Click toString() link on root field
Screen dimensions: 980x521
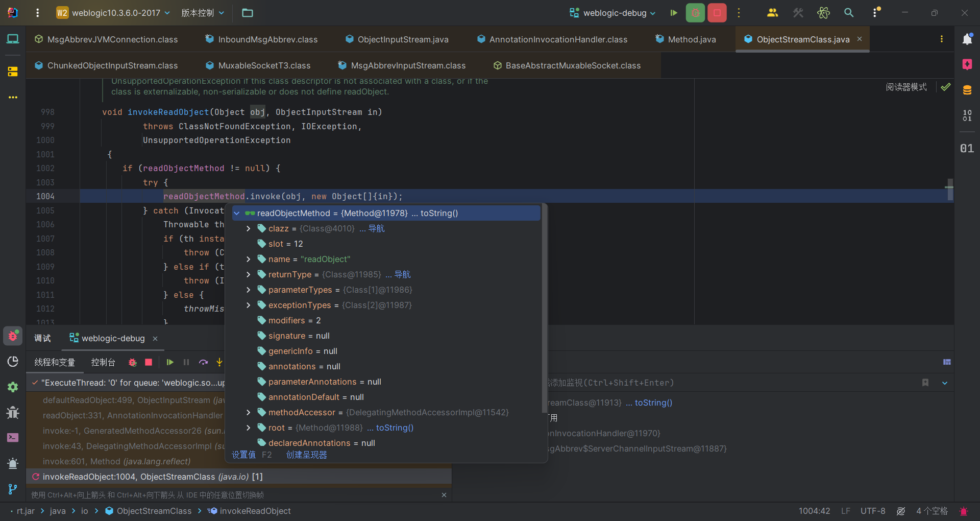(x=395, y=428)
